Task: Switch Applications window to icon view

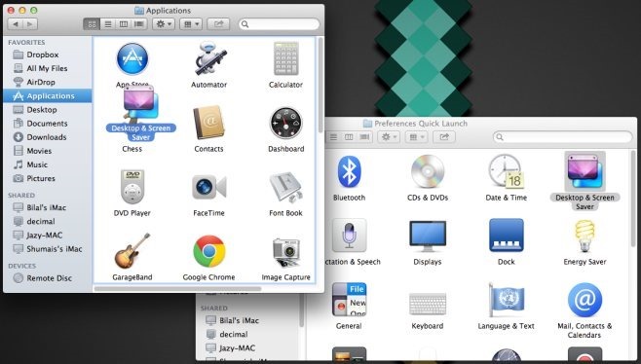Action: (92, 24)
